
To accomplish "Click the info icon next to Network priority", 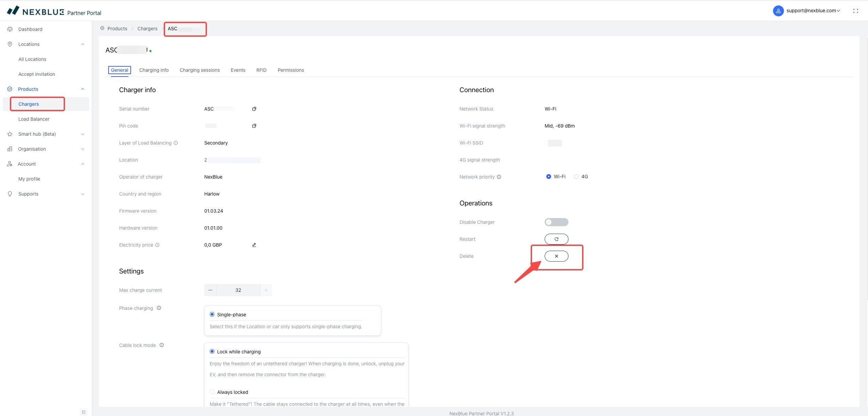I will pyautogui.click(x=499, y=177).
